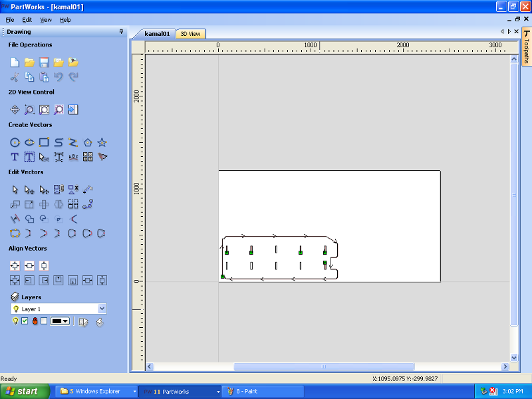Click the Zoom to fit drawing icon
This screenshot has height=399, width=532.
(x=44, y=110)
